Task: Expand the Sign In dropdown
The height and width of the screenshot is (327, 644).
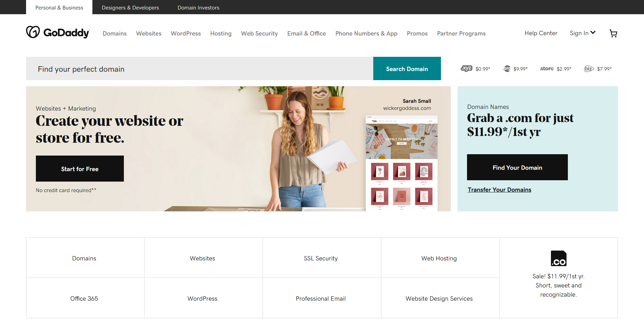Action: [x=582, y=33]
